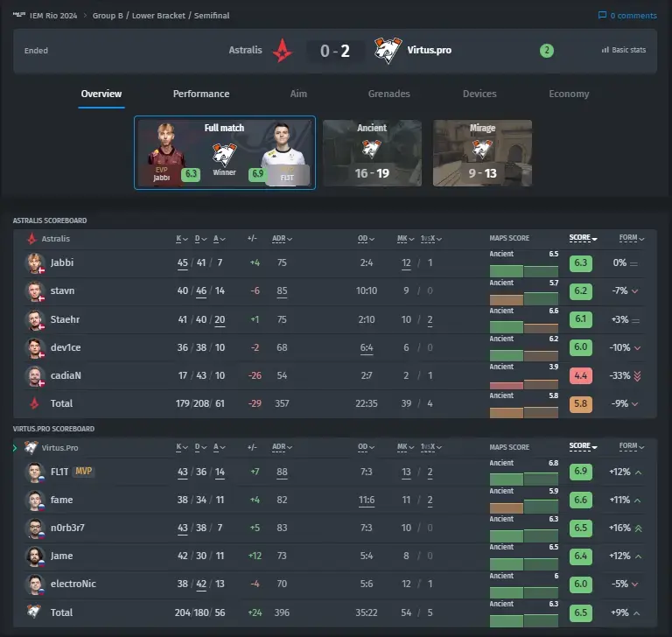Click the Basic stats bar chart icon

point(605,50)
